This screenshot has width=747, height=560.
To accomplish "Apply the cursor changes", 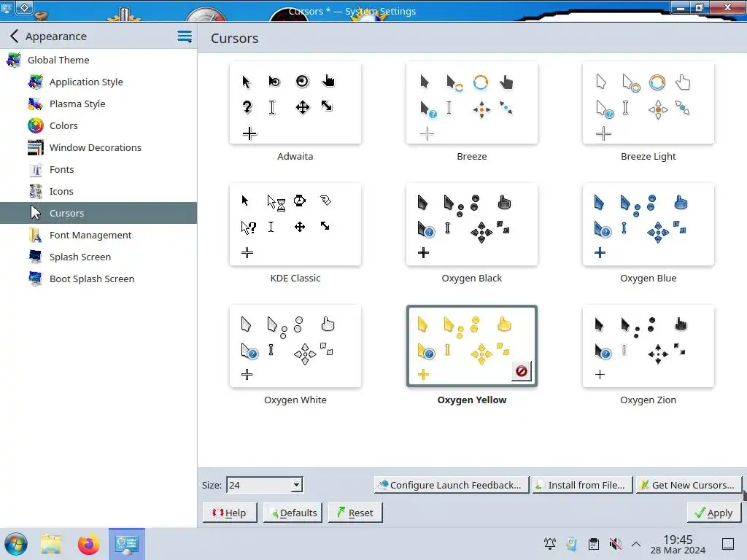I will pyautogui.click(x=713, y=513).
